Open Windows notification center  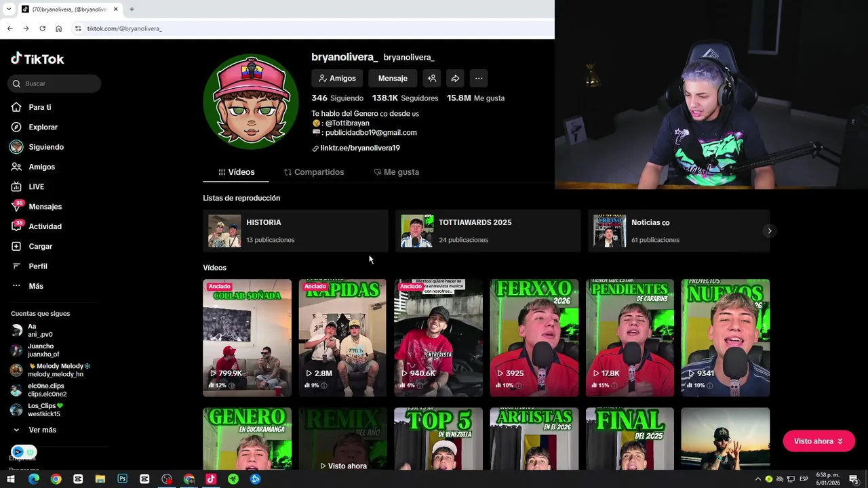(854, 479)
